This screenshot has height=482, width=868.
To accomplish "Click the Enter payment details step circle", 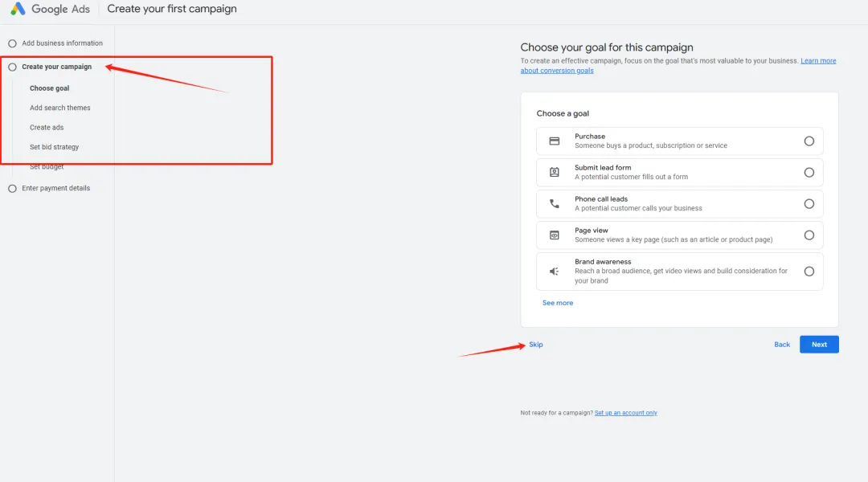I will pos(12,189).
